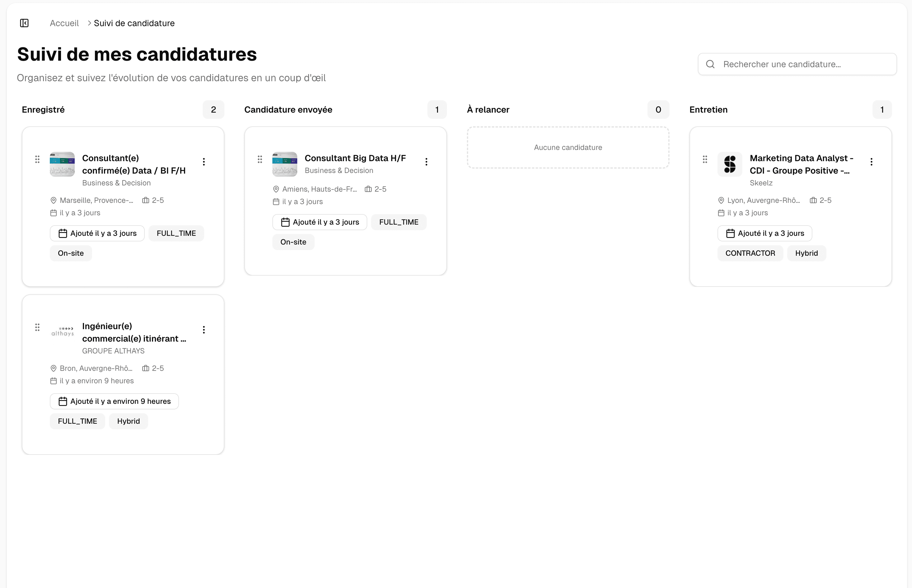Collapse the sidebar via the panel icon top-left
This screenshot has width=912, height=588.
tap(24, 23)
